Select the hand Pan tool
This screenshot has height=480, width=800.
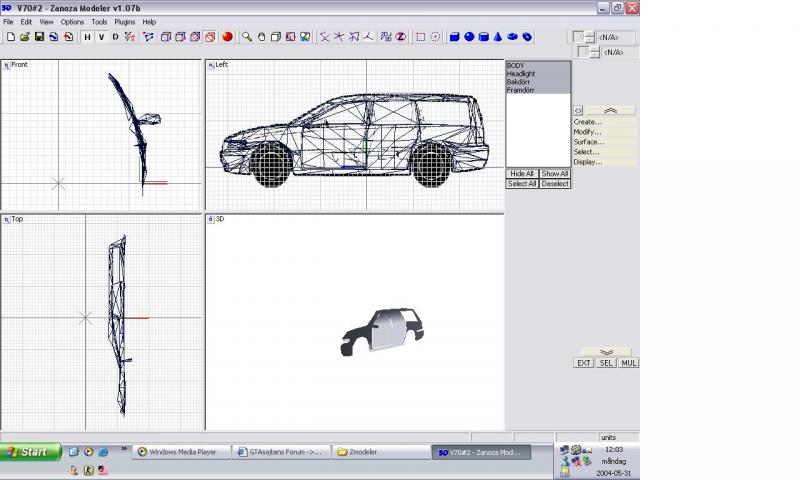[261, 37]
